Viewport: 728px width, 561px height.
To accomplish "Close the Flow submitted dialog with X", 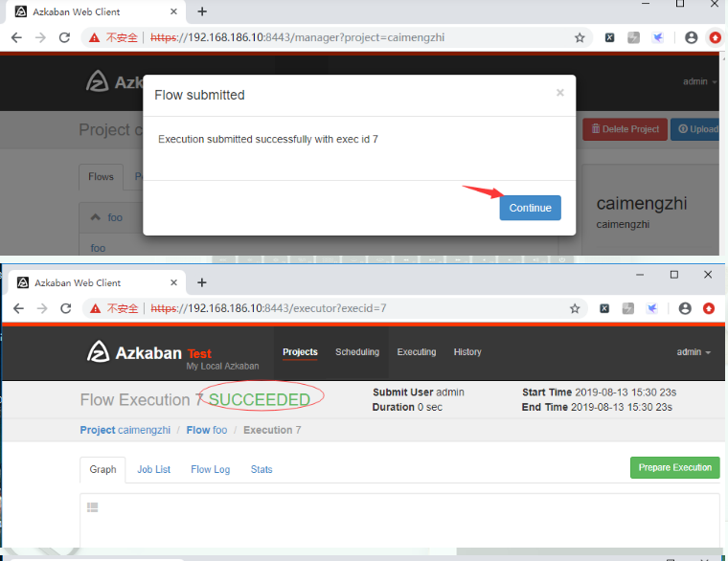I will 560,93.
